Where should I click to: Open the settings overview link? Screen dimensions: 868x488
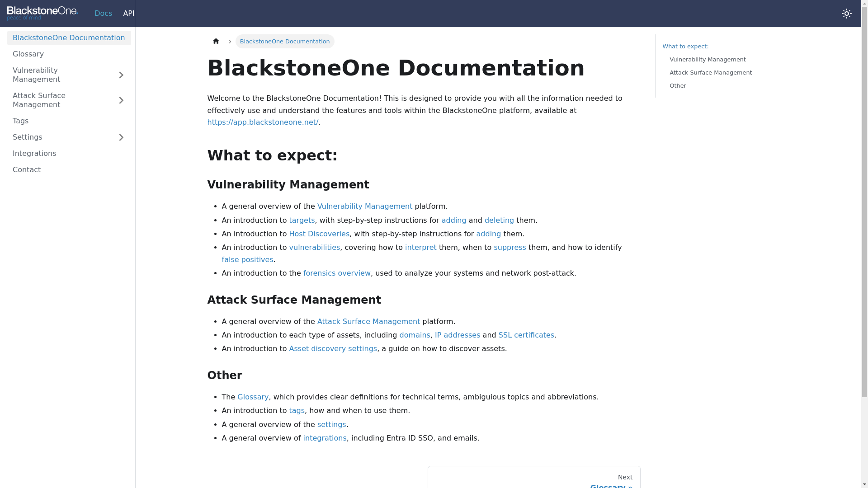[332, 425]
